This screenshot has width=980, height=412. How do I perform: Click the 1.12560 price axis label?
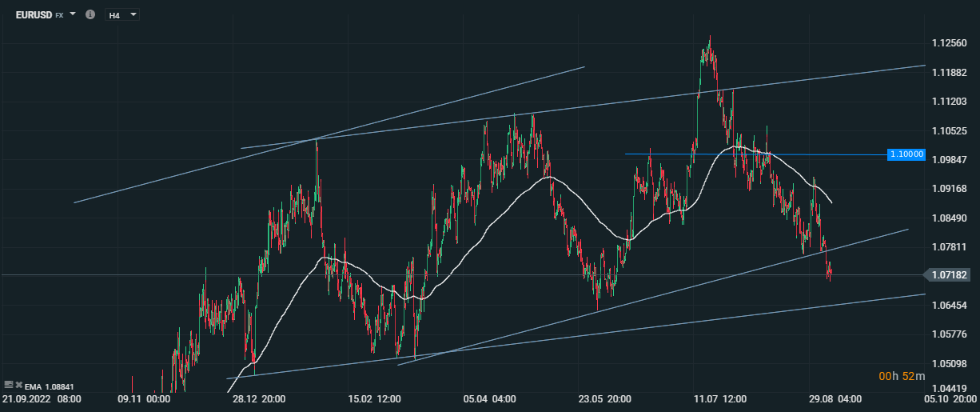point(950,43)
